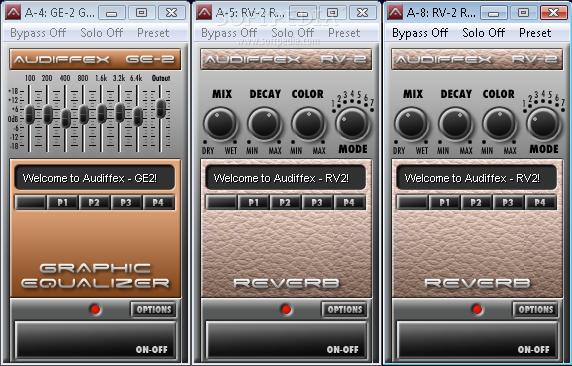Select preset P1 in the GE-2 window
The image size is (572, 366).
62,203
